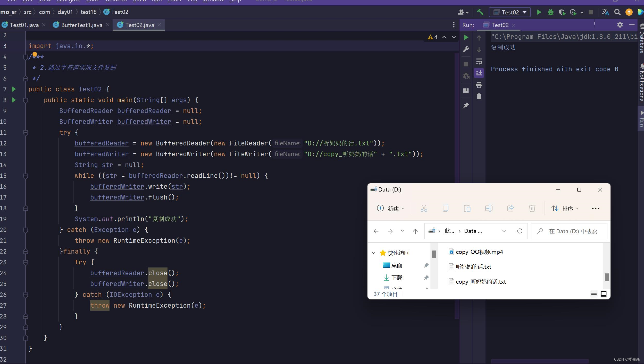Expand the 排序 sort dropdown

click(565, 208)
